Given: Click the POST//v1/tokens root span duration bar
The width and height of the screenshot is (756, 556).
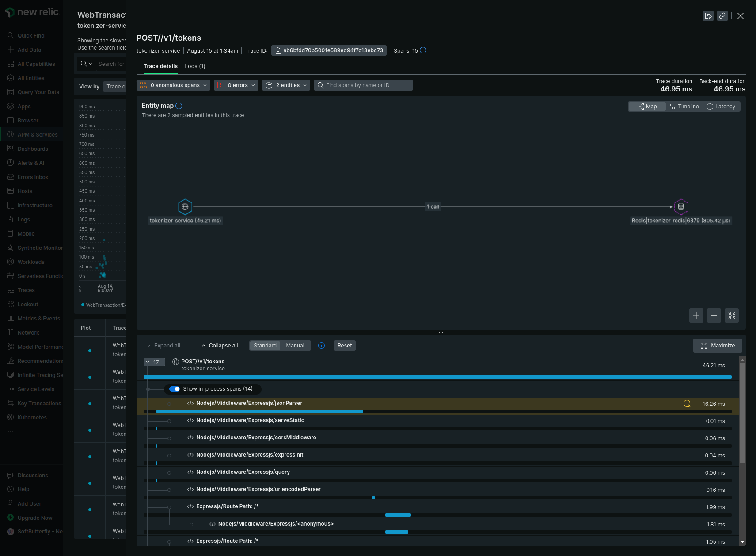Looking at the screenshot, I should pyautogui.click(x=437, y=377).
